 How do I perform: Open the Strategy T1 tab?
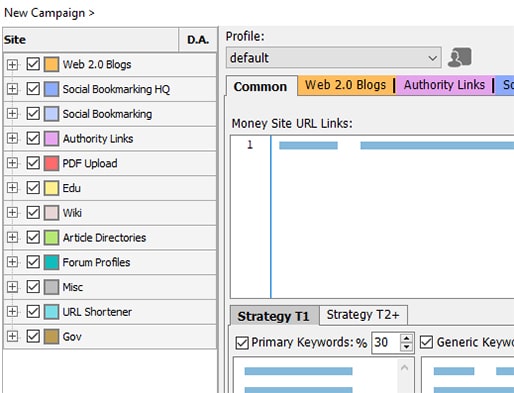pos(274,316)
